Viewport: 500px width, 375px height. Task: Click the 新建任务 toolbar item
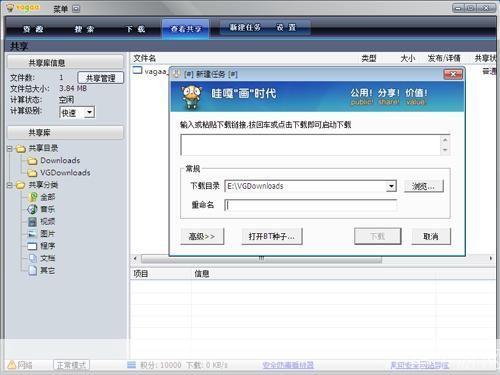[245, 27]
